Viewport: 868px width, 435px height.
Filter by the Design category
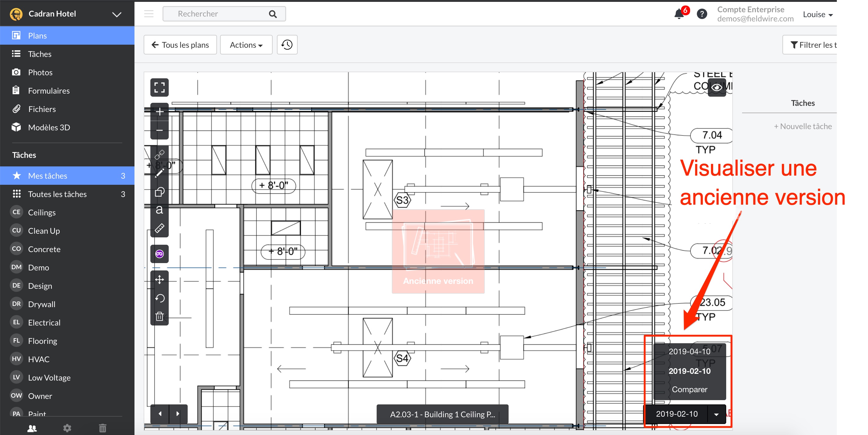tap(67, 286)
